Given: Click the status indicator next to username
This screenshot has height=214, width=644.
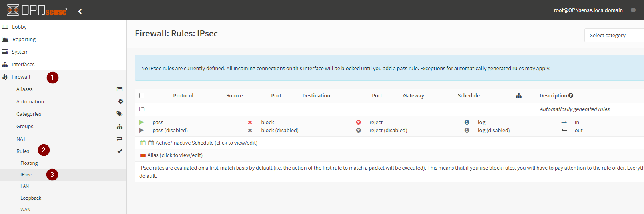Looking at the screenshot, I should [x=633, y=10].
